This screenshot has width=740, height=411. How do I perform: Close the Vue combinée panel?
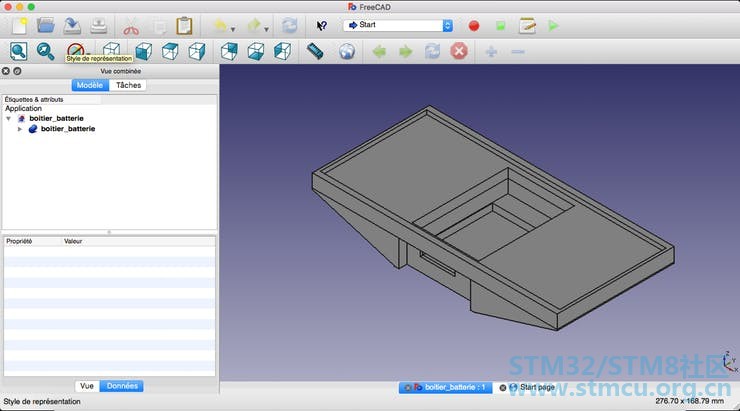(6, 71)
